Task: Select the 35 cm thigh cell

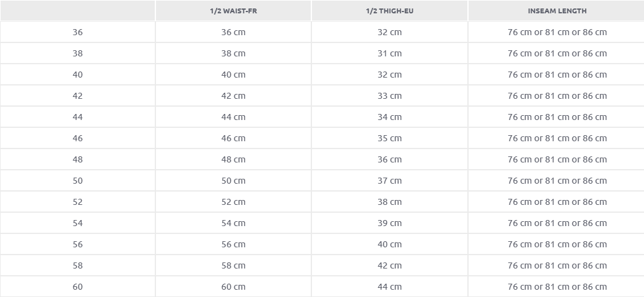Action: tap(389, 138)
